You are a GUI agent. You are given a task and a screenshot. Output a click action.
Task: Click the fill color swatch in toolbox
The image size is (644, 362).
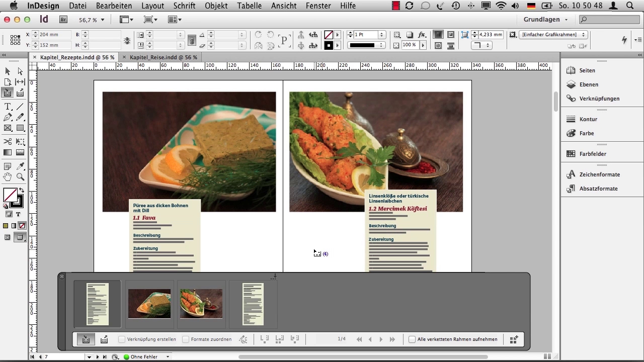(9, 195)
